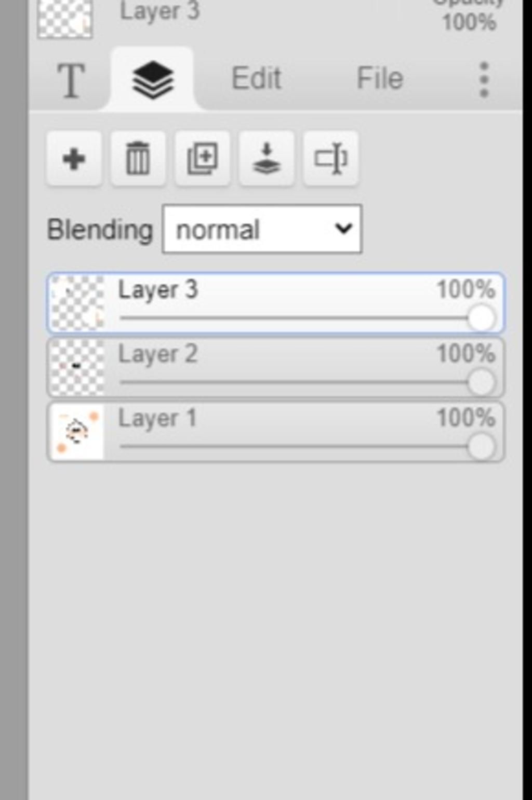Click the add new layer plus icon

(x=74, y=158)
